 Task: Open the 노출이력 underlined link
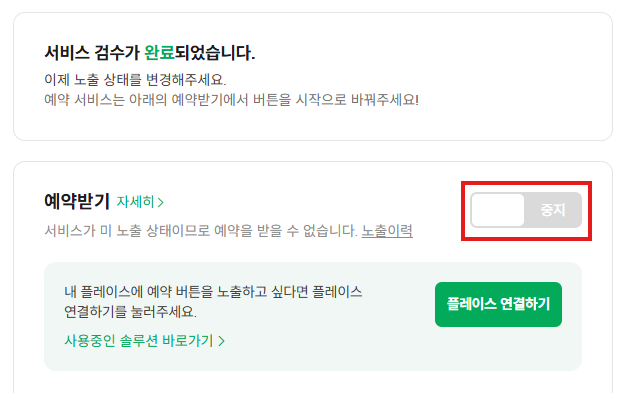click(x=387, y=231)
